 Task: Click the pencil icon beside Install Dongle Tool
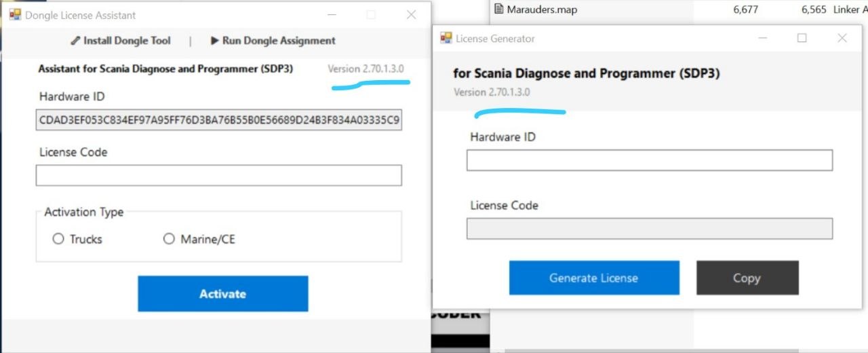[75, 41]
